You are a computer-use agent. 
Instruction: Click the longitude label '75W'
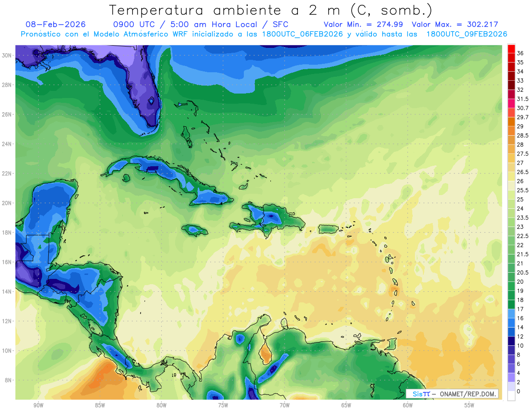pos(223,405)
